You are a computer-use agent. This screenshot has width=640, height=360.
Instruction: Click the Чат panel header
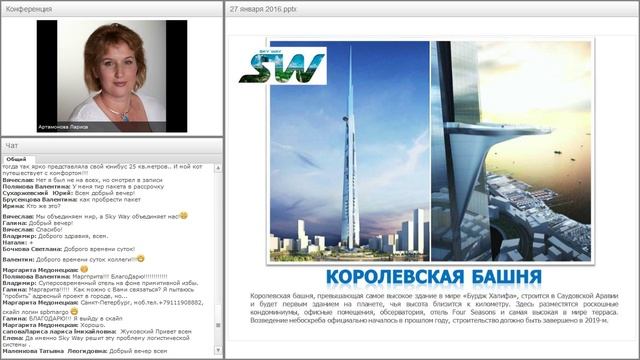point(112,145)
